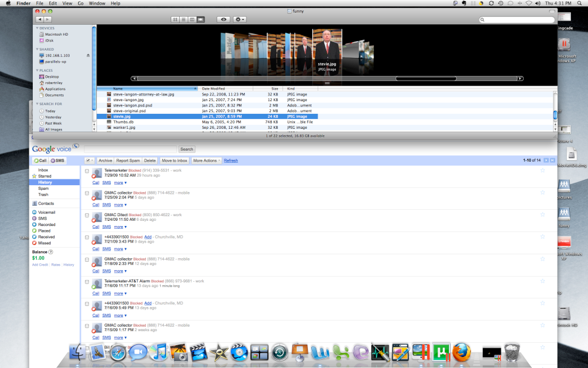Viewport: 588px width, 368px height.
Task: Click the Finder back arrow button
Action: pos(40,20)
